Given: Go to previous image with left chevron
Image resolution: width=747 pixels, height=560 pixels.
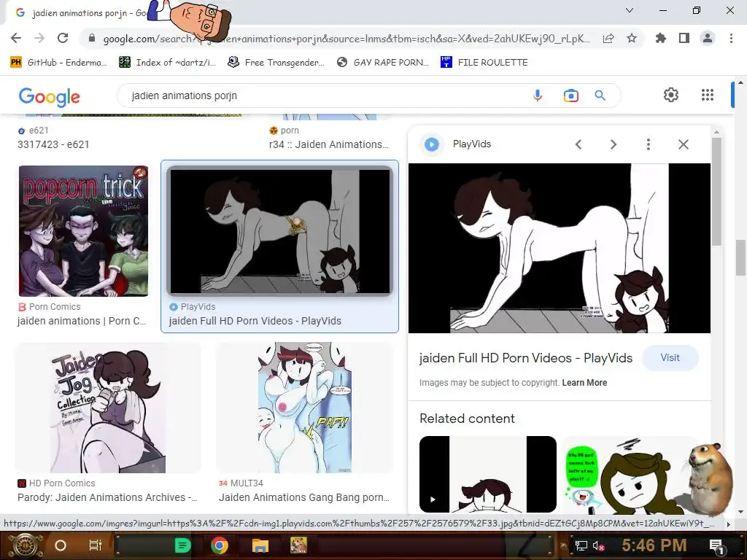Looking at the screenshot, I should click(578, 144).
